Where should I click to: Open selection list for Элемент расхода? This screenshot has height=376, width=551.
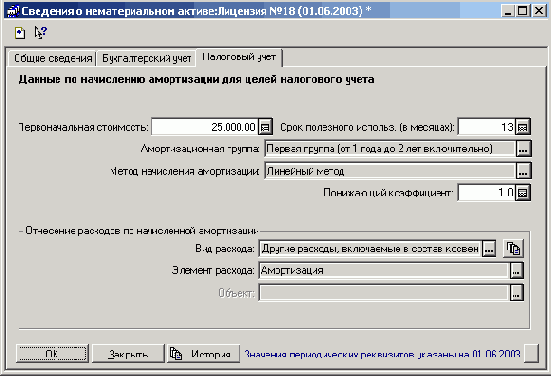pos(516,271)
